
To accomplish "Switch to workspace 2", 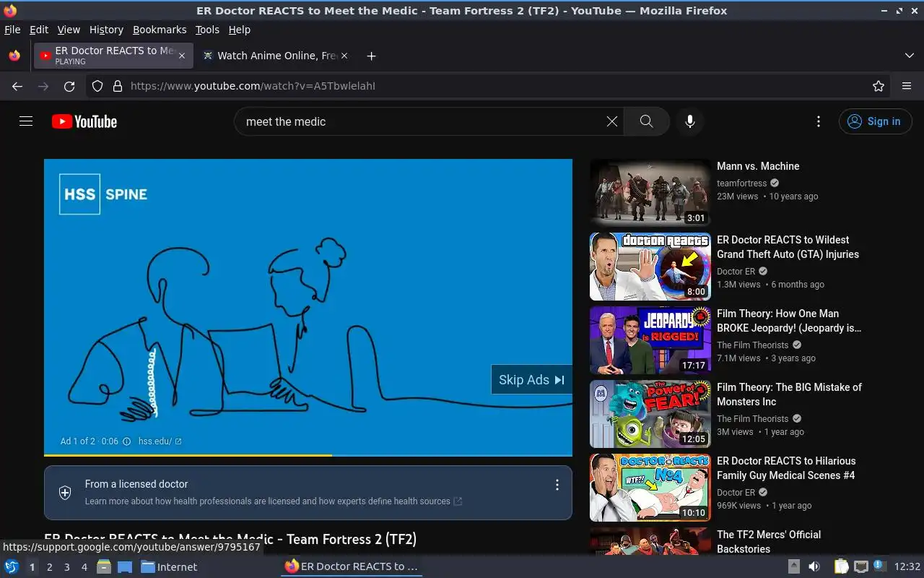I will [50, 567].
